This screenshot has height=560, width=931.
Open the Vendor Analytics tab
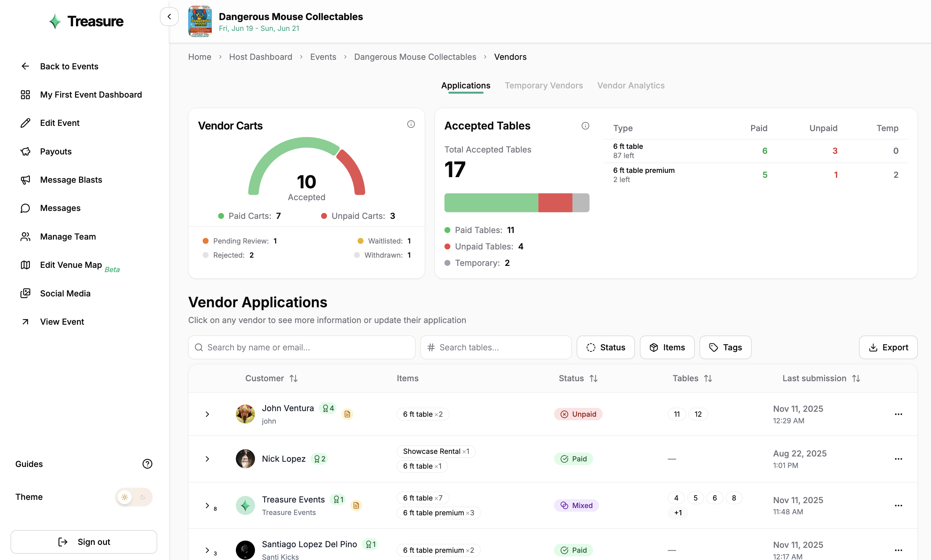pyautogui.click(x=631, y=85)
